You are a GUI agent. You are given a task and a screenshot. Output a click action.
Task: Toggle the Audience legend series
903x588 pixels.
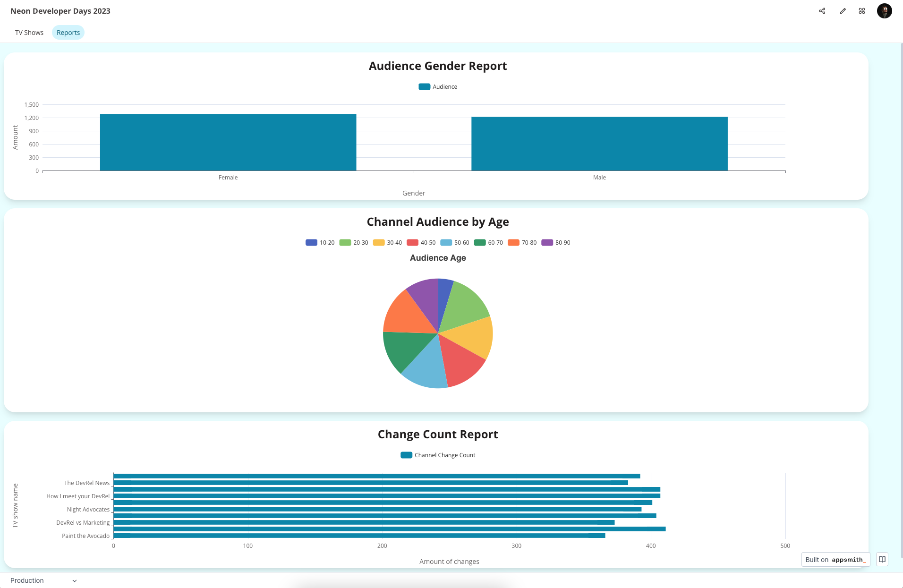(438, 87)
